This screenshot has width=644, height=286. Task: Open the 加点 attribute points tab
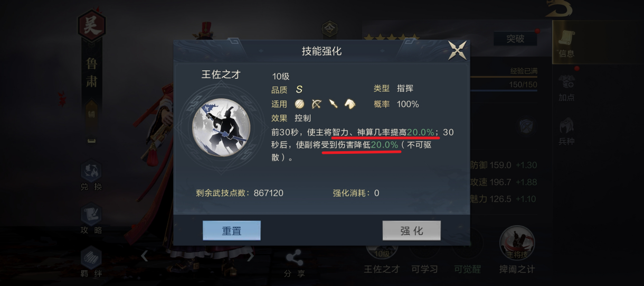pyautogui.click(x=566, y=87)
